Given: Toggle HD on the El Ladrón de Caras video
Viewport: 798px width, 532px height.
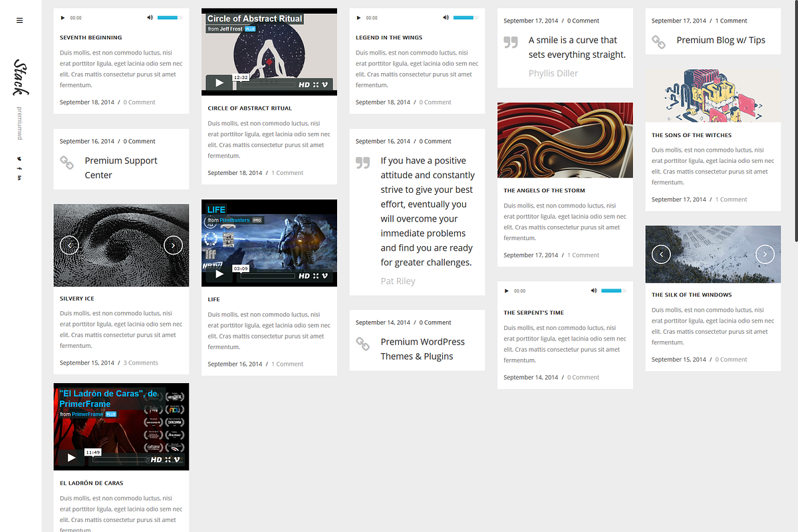Looking at the screenshot, I should [156, 460].
